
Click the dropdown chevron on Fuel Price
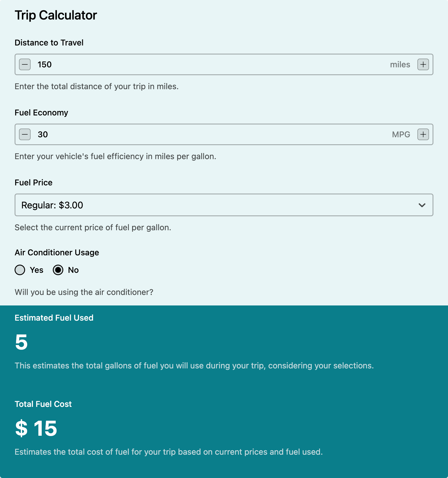pos(422,205)
